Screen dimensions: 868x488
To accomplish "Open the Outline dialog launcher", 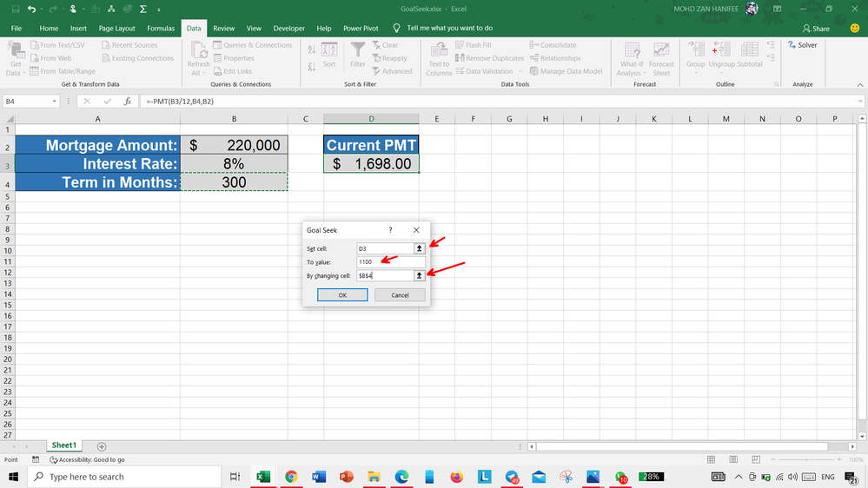I will coord(776,84).
